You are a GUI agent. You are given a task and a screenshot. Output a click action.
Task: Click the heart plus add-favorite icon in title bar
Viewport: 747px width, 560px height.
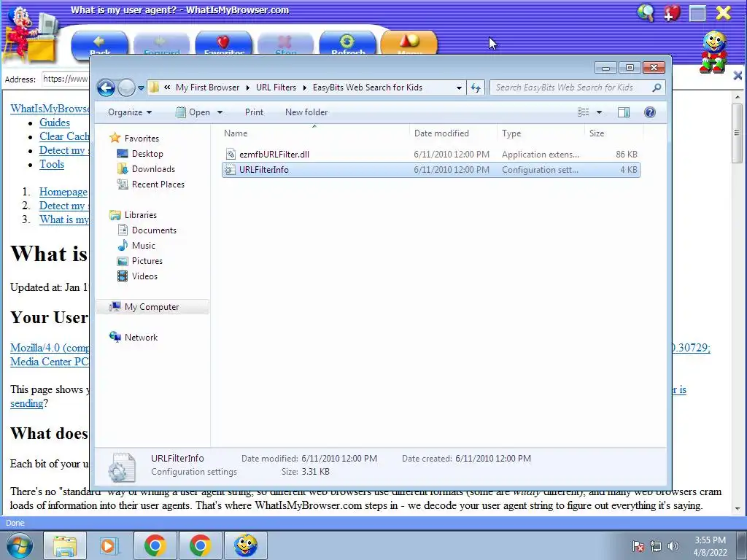[672, 13]
